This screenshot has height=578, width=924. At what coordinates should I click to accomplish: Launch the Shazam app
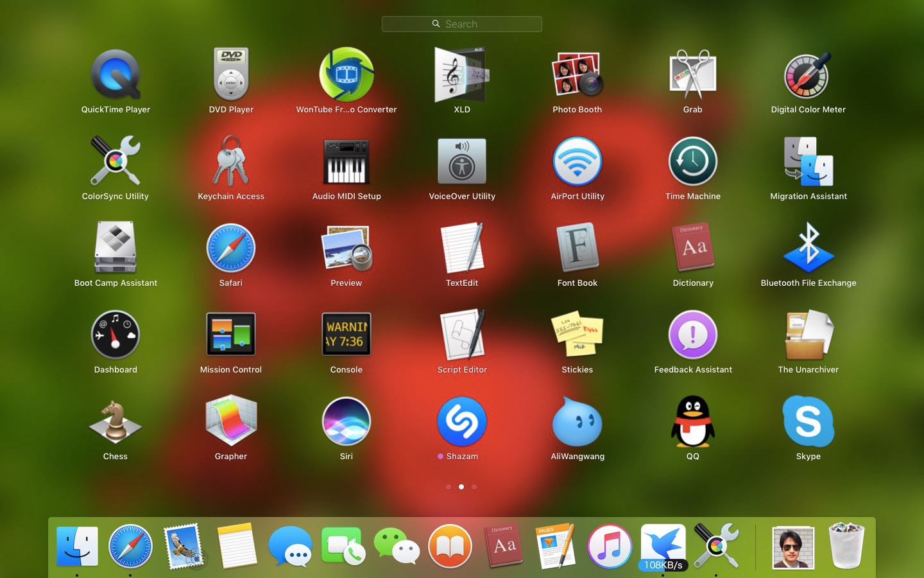pyautogui.click(x=462, y=422)
